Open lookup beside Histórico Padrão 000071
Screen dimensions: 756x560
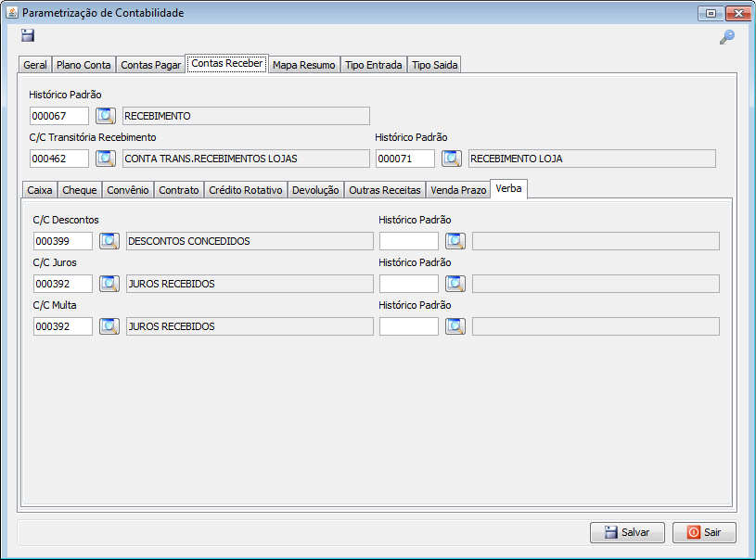(x=452, y=159)
